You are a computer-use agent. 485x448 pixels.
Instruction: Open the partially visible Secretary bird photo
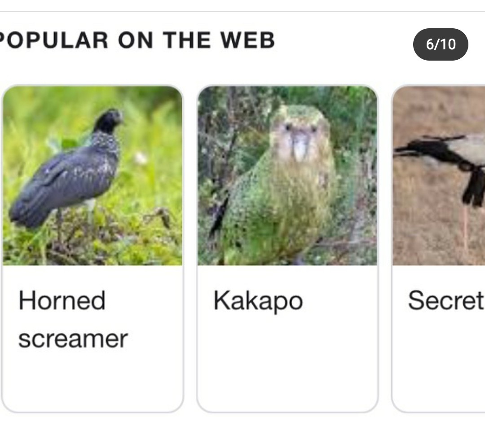(x=439, y=176)
